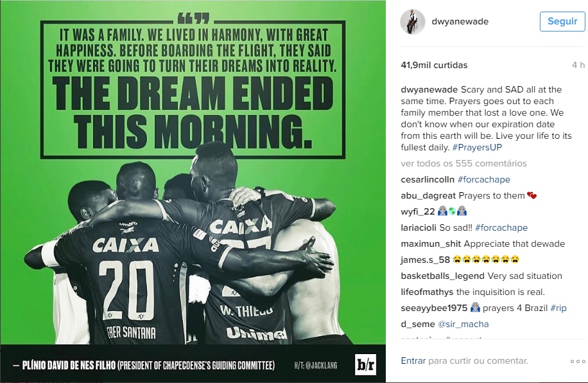588x383 pixels.
Task: Visit james.s_58 commenter profile
Action: pos(425,260)
